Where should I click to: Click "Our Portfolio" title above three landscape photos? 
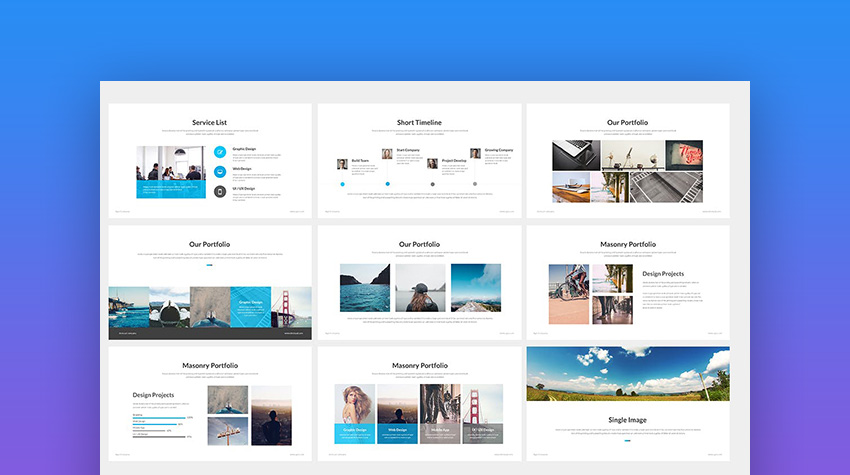(419, 245)
